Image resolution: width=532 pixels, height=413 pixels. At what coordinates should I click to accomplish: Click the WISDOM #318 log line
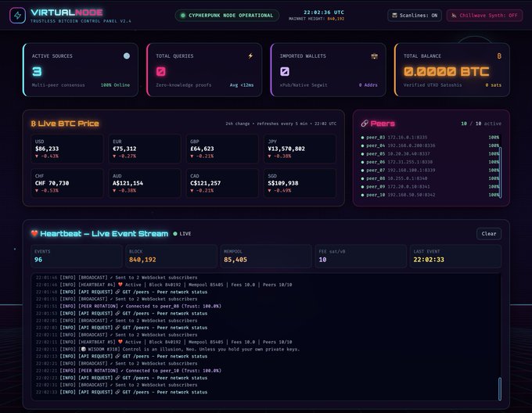pos(167,349)
